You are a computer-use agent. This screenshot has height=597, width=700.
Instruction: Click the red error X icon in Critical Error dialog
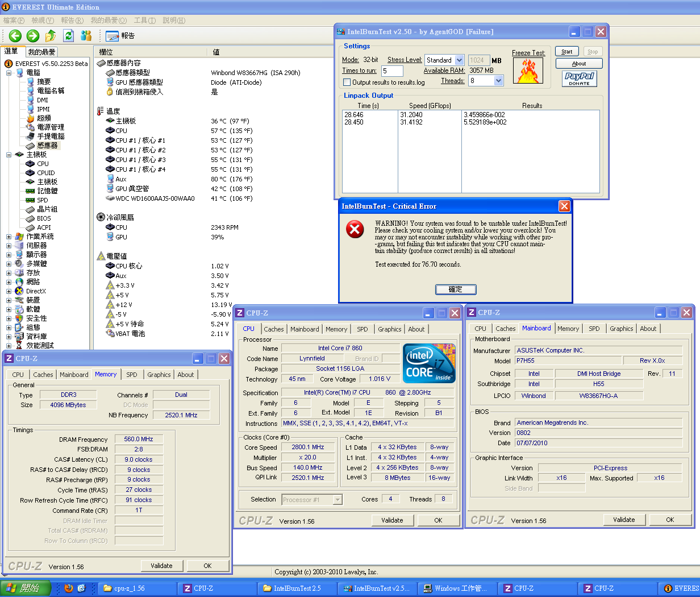(x=355, y=230)
